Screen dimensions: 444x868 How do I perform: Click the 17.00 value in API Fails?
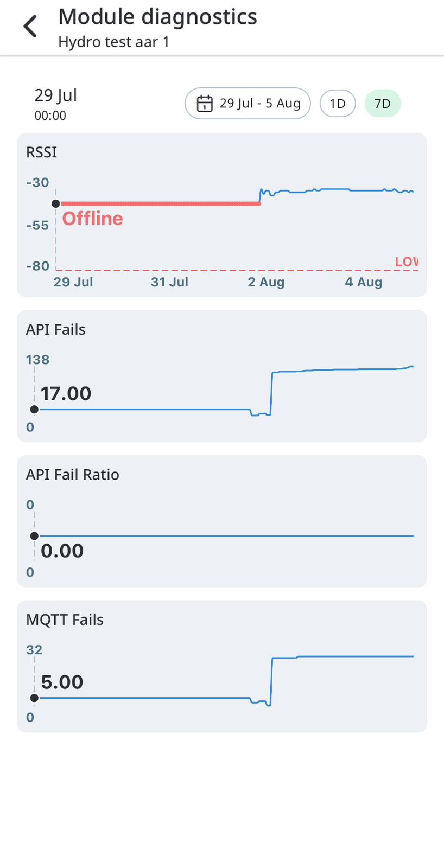tap(66, 393)
